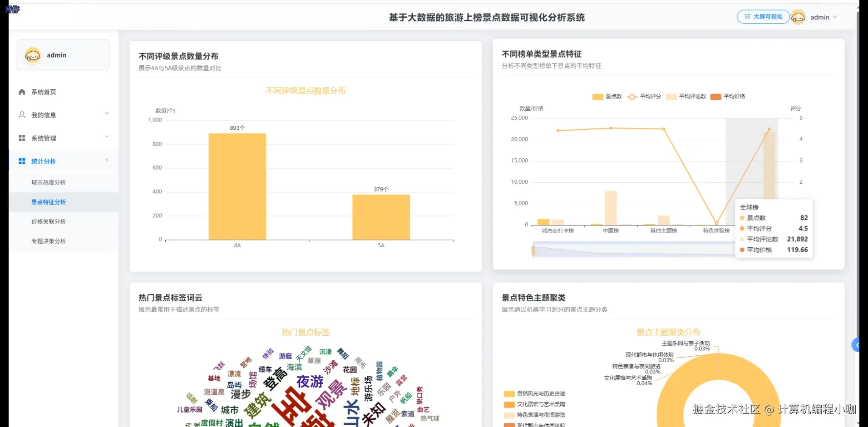Click the 4A bar in the rating chart

coord(237,187)
